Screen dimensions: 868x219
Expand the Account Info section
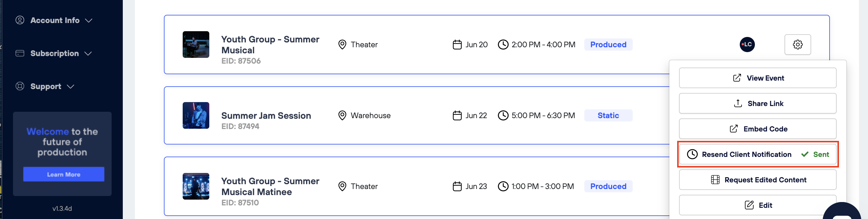coord(89,21)
